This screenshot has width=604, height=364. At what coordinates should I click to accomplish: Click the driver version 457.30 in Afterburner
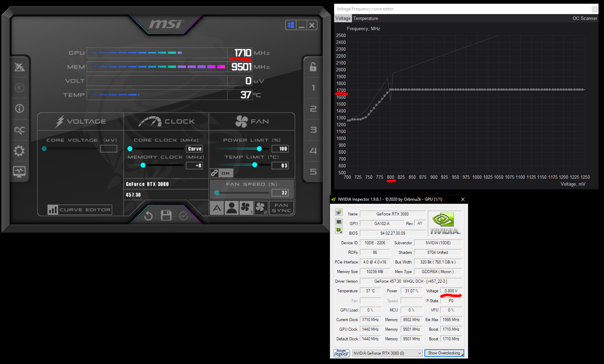click(x=133, y=195)
